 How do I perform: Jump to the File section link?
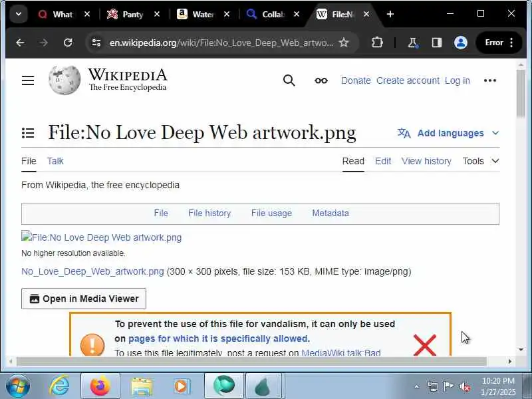(x=161, y=213)
